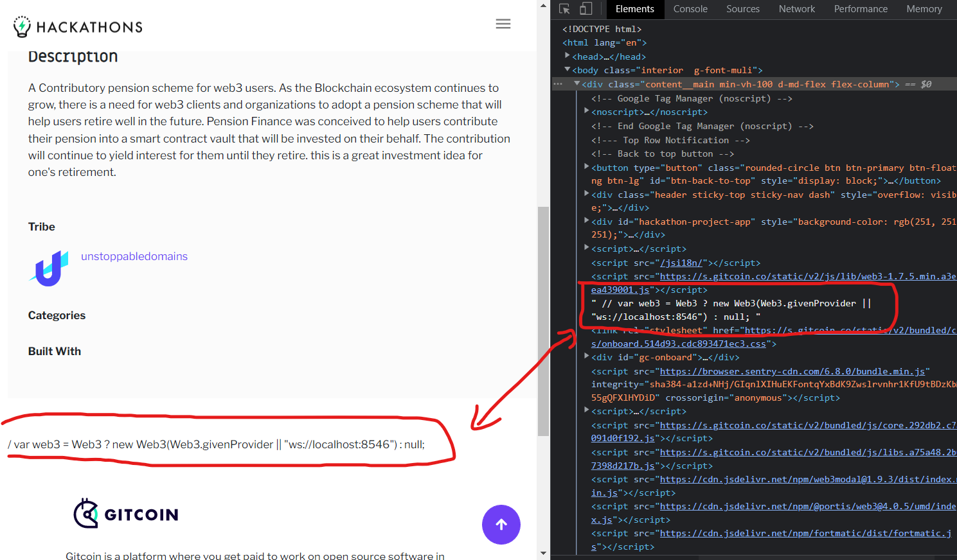Viewport: 957px width, 560px height.
Task: Click the Categories section heading
Action: 57,315
